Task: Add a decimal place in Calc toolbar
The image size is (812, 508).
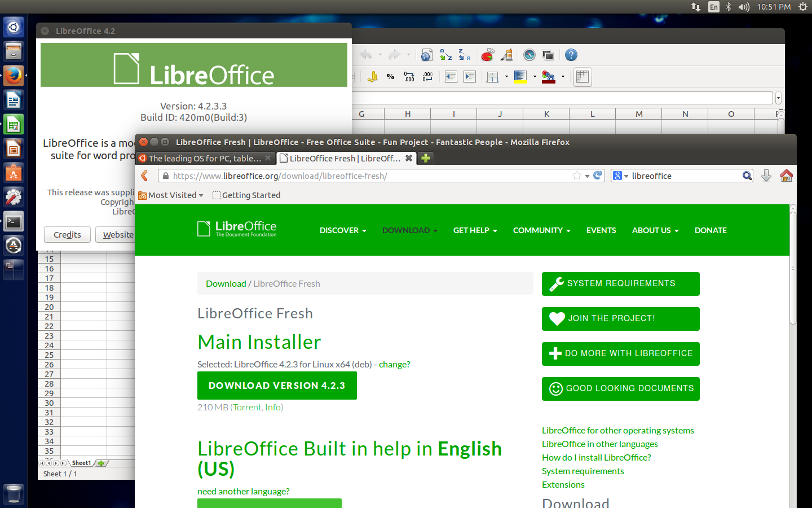Action: point(409,77)
